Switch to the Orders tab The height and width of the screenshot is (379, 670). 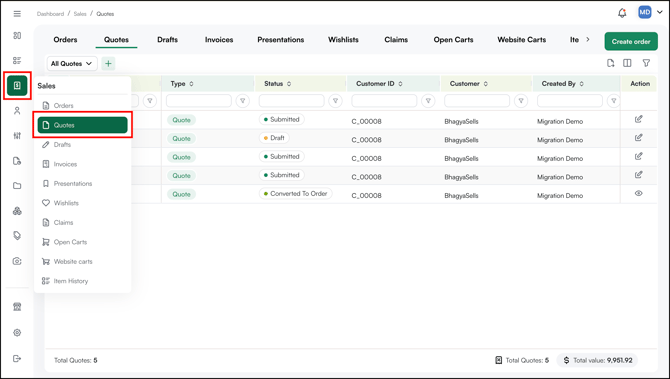65,40
